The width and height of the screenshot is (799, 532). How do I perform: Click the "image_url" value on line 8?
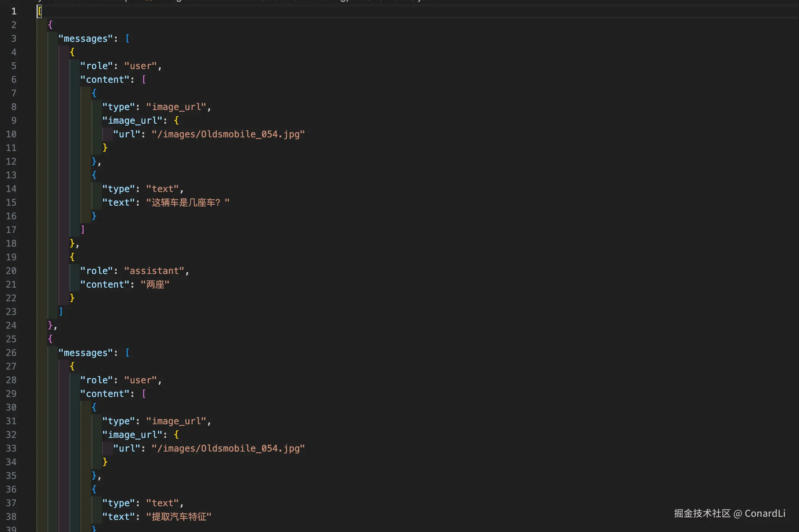tap(176, 107)
